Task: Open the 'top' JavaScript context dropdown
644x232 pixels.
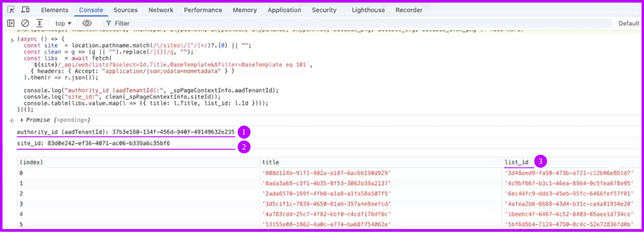Action: coord(63,23)
